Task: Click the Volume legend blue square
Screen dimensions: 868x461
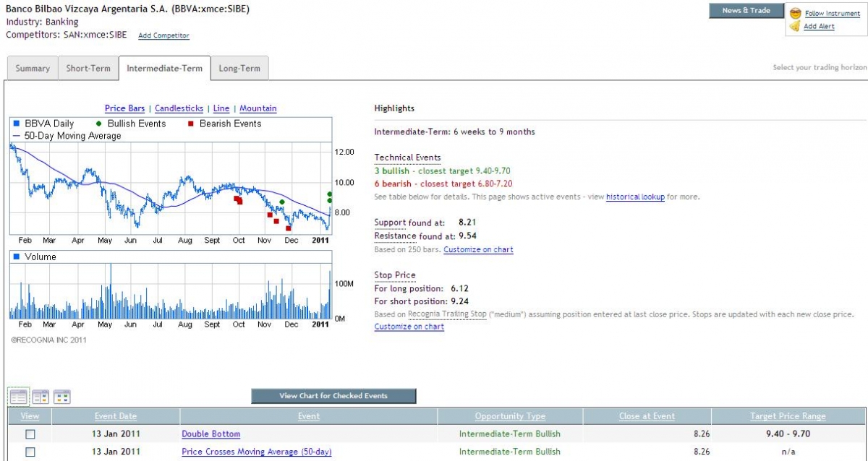Action: pos(17,257)
